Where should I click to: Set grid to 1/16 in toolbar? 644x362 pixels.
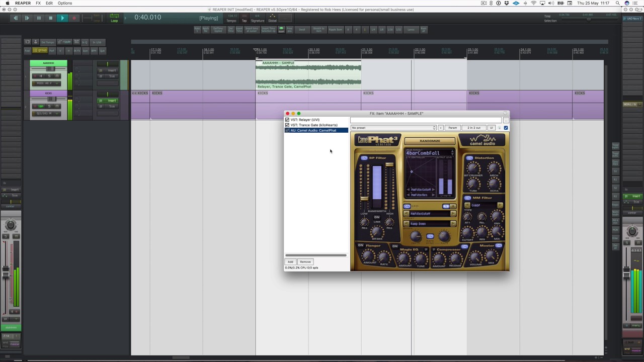pyautogui.click(x=390, y=30)
